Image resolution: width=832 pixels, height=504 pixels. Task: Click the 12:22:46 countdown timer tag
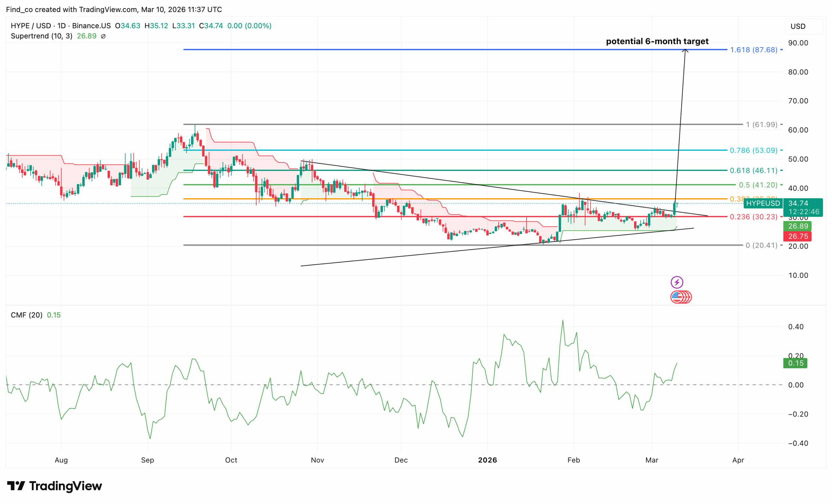[x=804, y=212]
